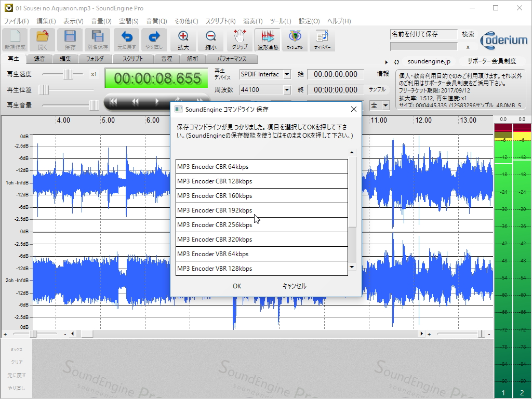Click the Undo (元に戻す) arrow icon
This screenshot has width=532, height=399.
point(127,39)
